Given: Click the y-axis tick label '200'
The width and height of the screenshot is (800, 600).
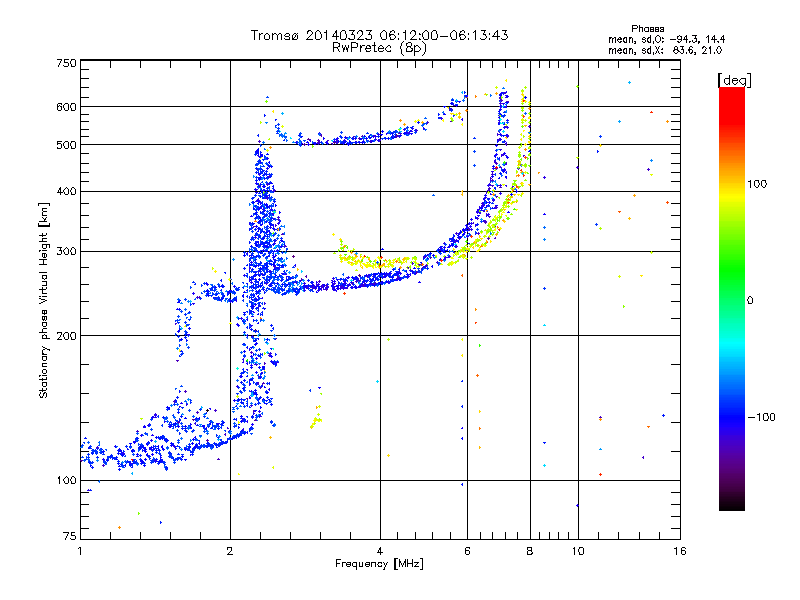Looking at the screenshot, I should click(x=67, y=336).
